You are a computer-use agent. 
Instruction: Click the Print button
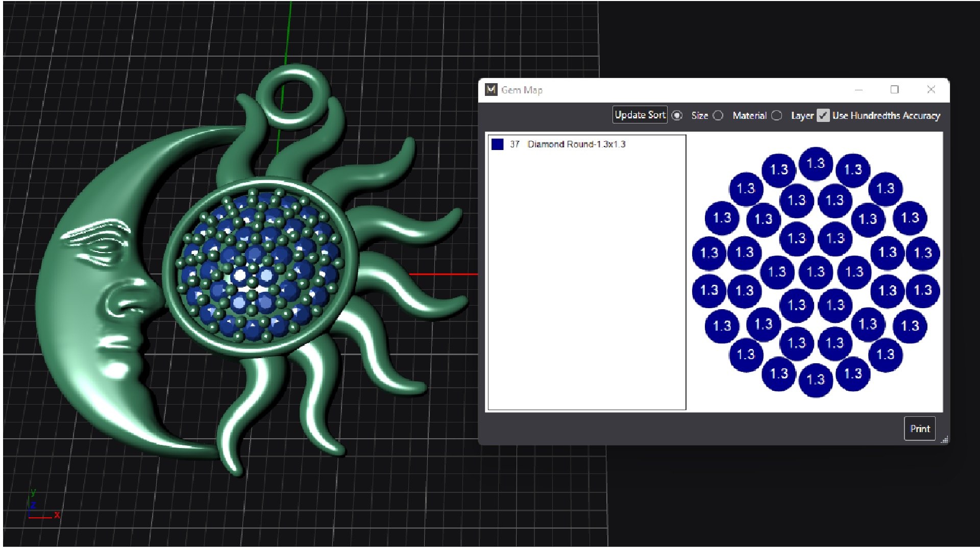(x=920, y=429)
